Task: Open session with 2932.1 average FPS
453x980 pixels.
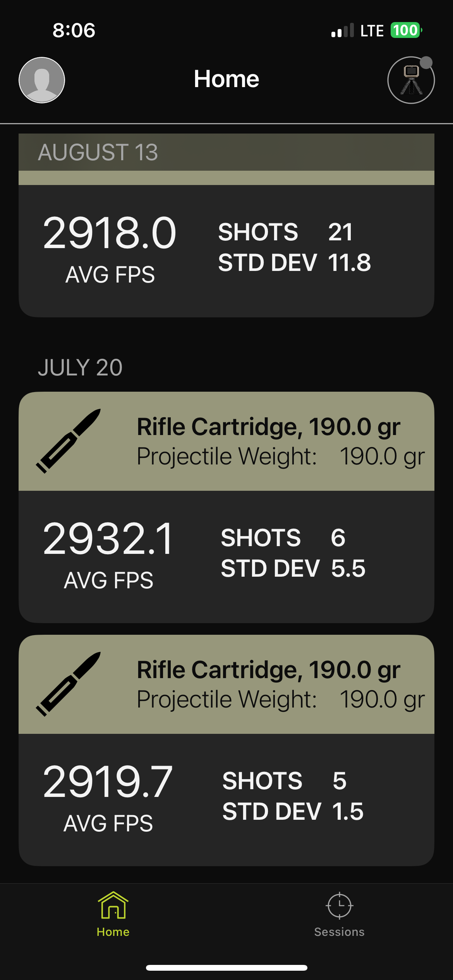Action: click(x=226, y=557)
